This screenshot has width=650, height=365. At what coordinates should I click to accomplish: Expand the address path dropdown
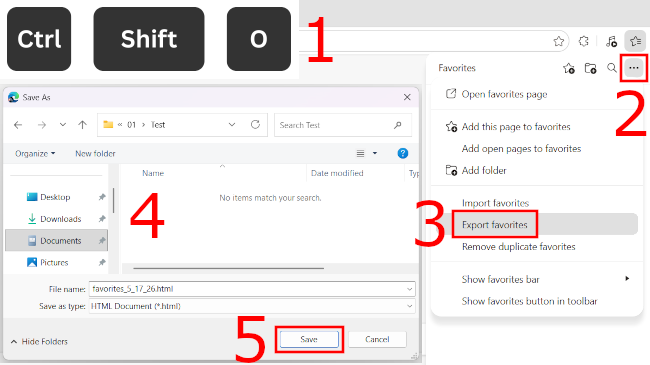click(232, 125)
